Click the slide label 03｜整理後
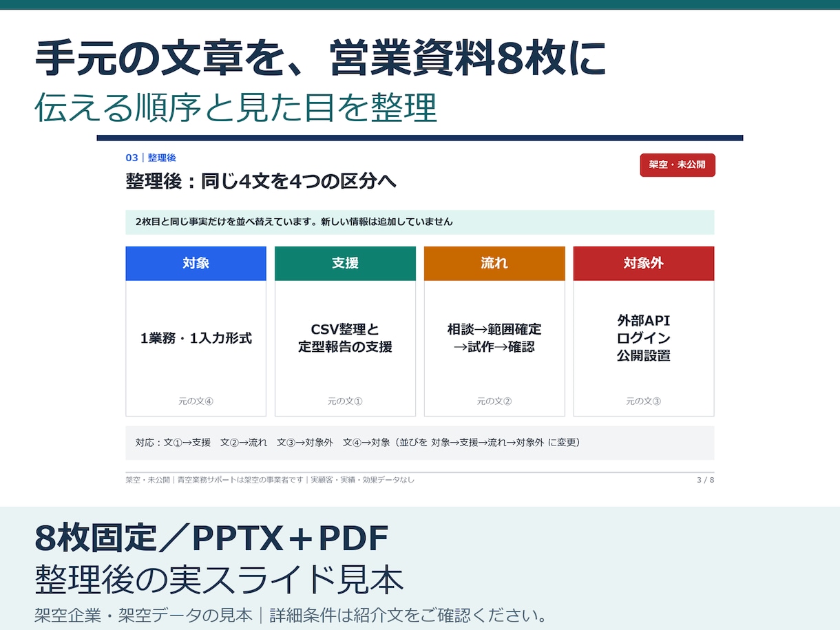 coord(151,158)
